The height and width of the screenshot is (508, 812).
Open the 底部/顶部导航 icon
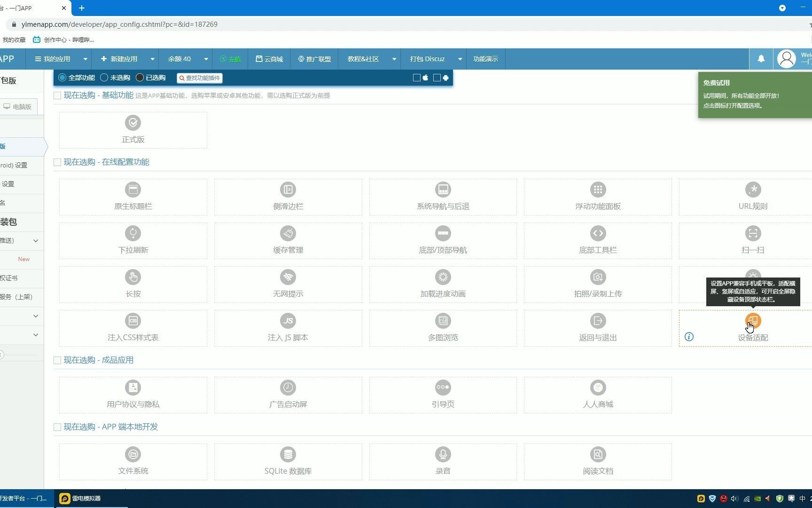click(x=443, y=233)
